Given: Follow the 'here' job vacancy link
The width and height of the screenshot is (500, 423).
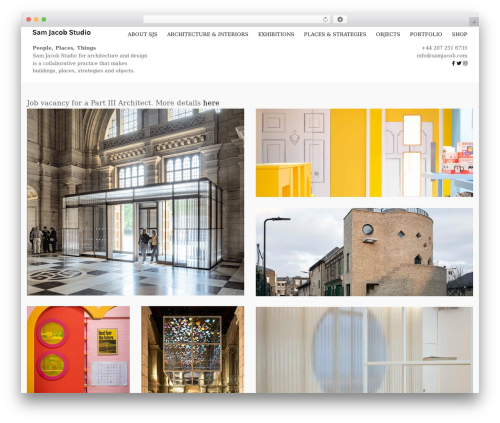Looking at the screenshot, I should pos(211,103).
